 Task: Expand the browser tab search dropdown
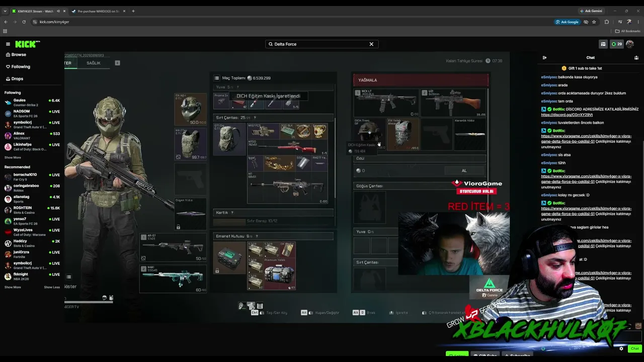[x=5, y=11]
